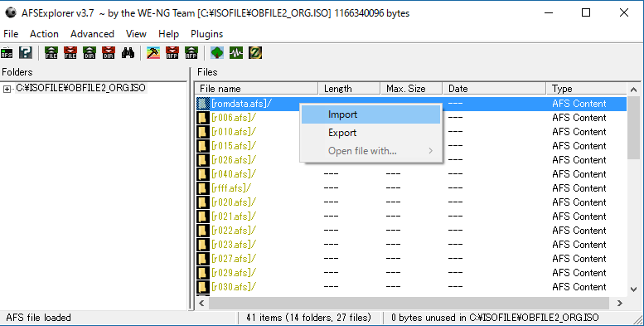
Task: Click the green FILE toolbar icon
Action: click(51, 52)
